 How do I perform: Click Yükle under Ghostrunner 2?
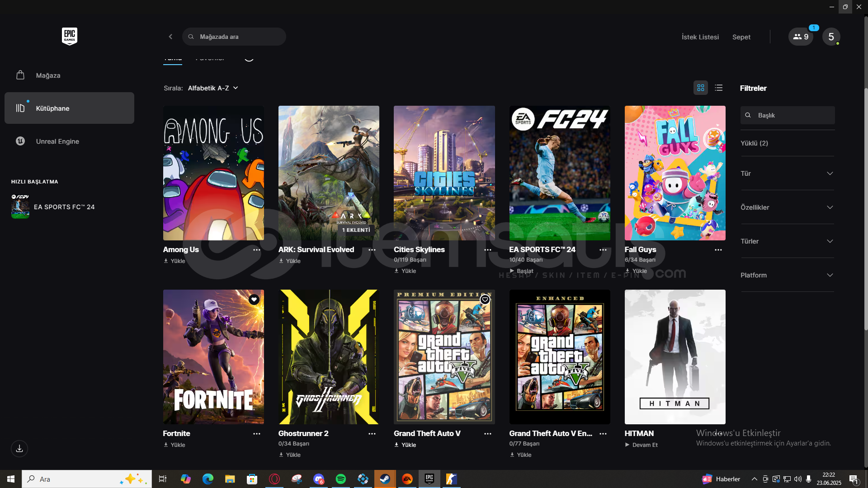(x=290, y=455)
